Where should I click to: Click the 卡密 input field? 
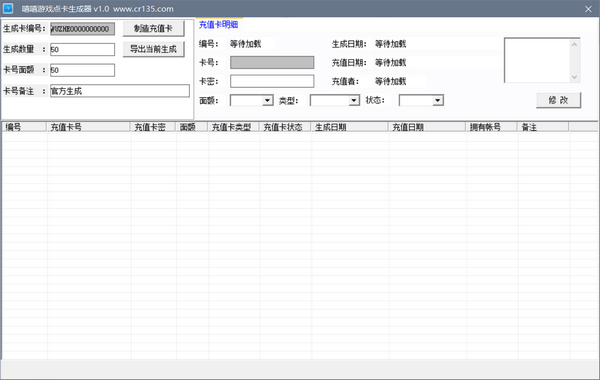(272, 81)
